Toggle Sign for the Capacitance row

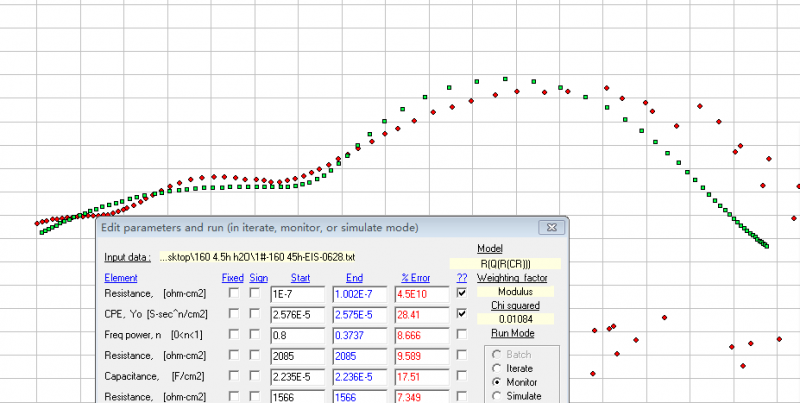(x=255, y=375)
